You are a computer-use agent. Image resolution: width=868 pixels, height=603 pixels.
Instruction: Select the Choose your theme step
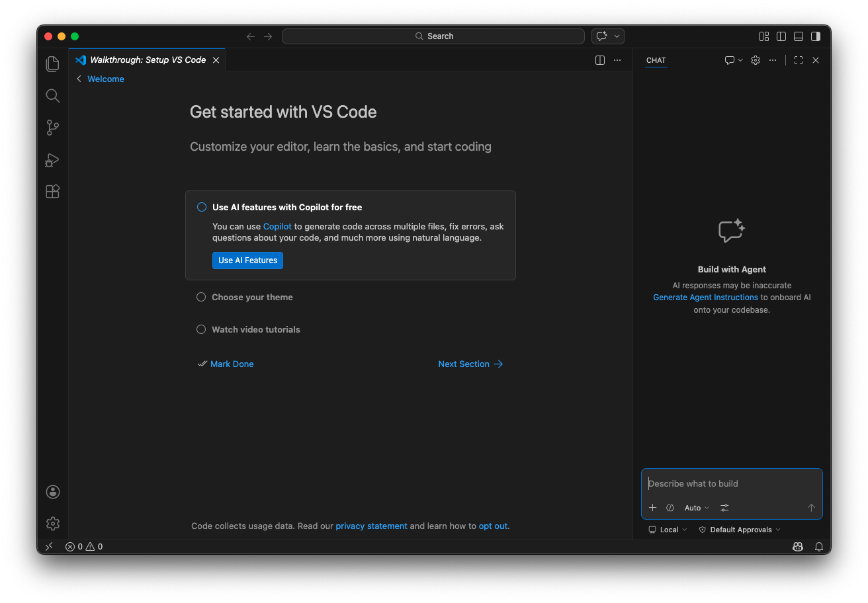[x=252, y=298]
